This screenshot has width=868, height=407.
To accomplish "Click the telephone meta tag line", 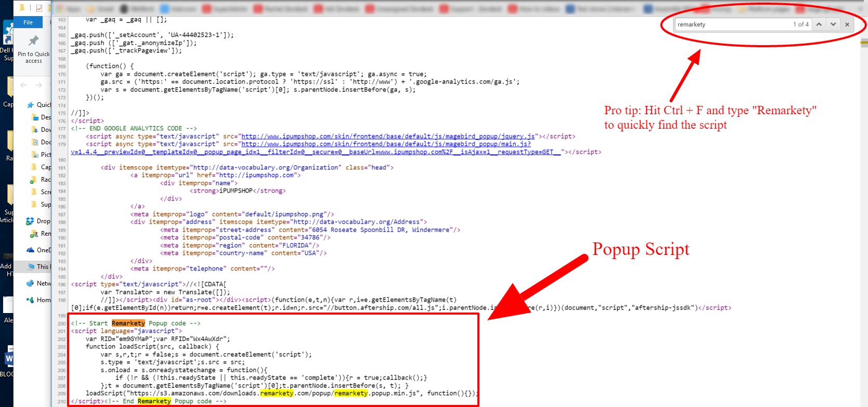I will [x=203, y=269].
